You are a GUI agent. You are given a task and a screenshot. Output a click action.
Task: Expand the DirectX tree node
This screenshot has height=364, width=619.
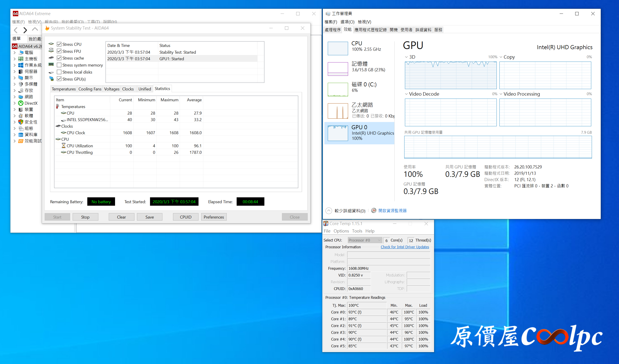[14, 103]
